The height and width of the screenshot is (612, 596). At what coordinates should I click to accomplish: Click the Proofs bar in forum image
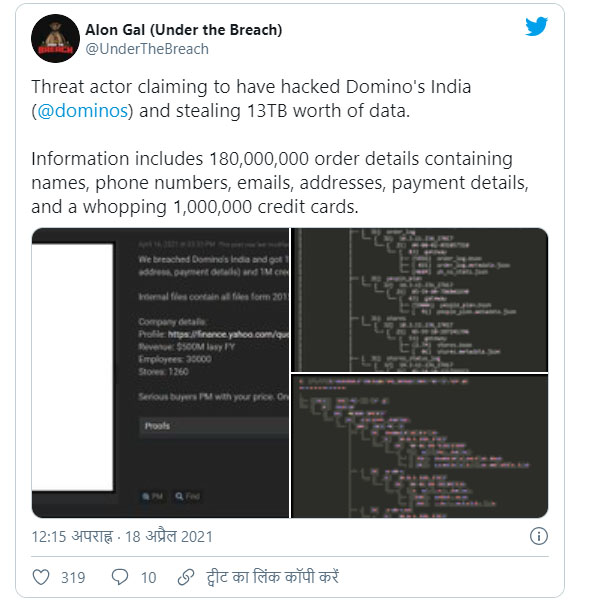click(214, 426)
